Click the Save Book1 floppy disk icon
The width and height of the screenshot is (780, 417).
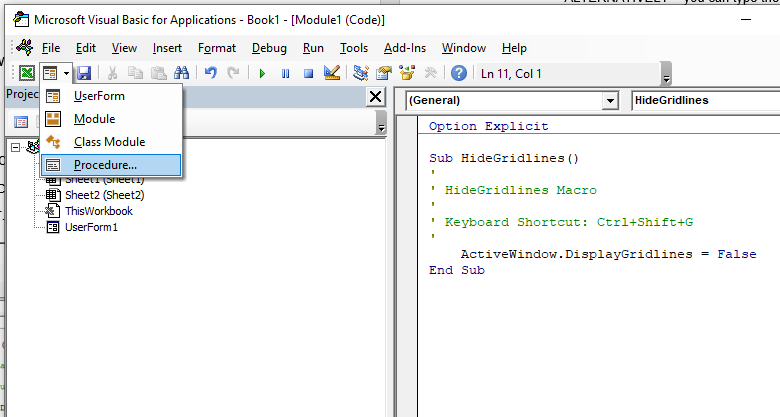[x=84, y=73]
